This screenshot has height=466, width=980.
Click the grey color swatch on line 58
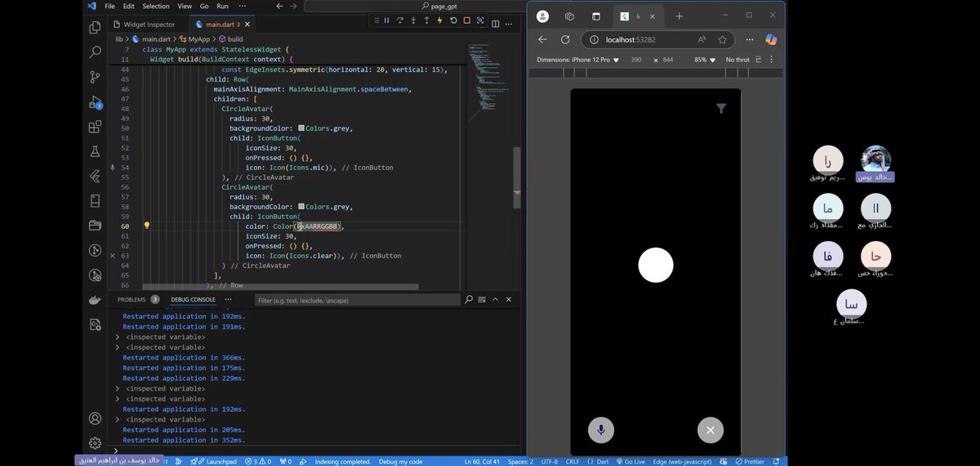coord(301,207)
